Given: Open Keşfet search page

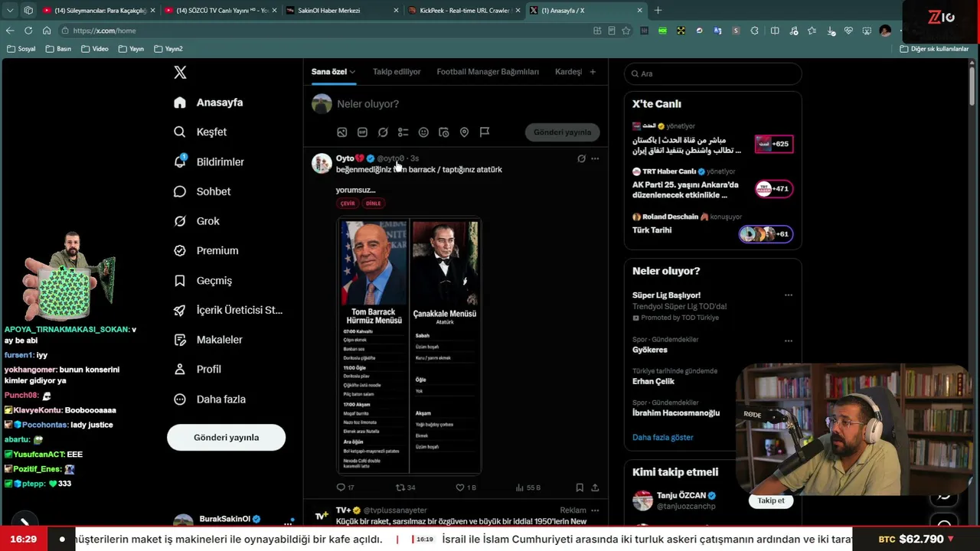Looking at the screenshot, I should [200, 132].
